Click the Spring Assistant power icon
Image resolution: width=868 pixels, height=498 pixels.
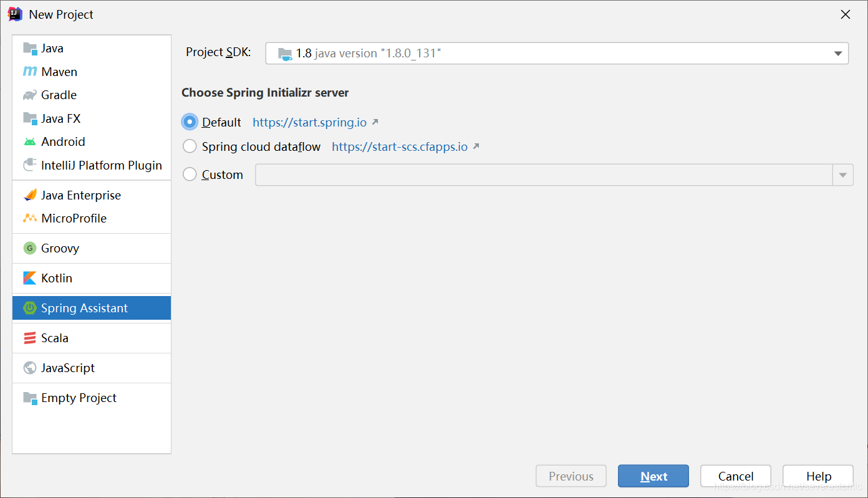(30, 308)
